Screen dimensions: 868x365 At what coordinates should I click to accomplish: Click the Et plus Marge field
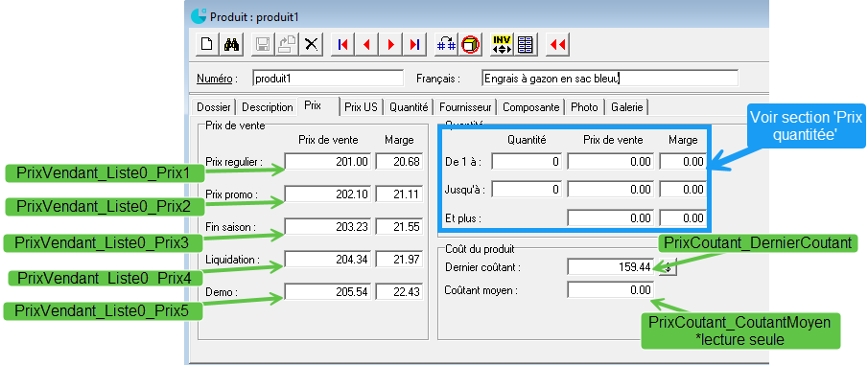[x=682, y=217]
